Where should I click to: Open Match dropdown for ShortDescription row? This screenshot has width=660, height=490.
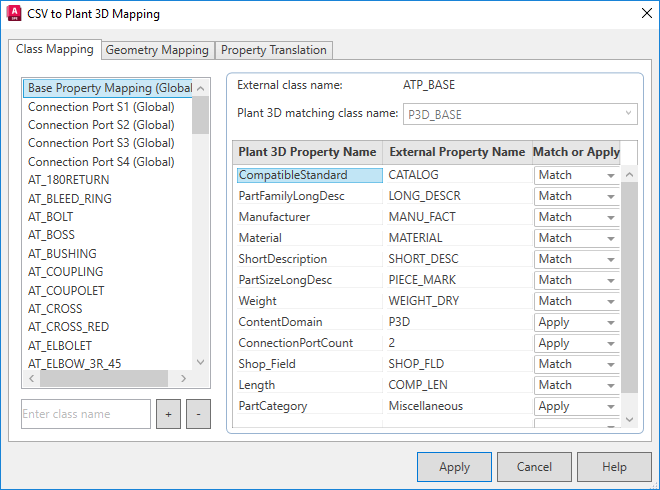click(577, 259)
